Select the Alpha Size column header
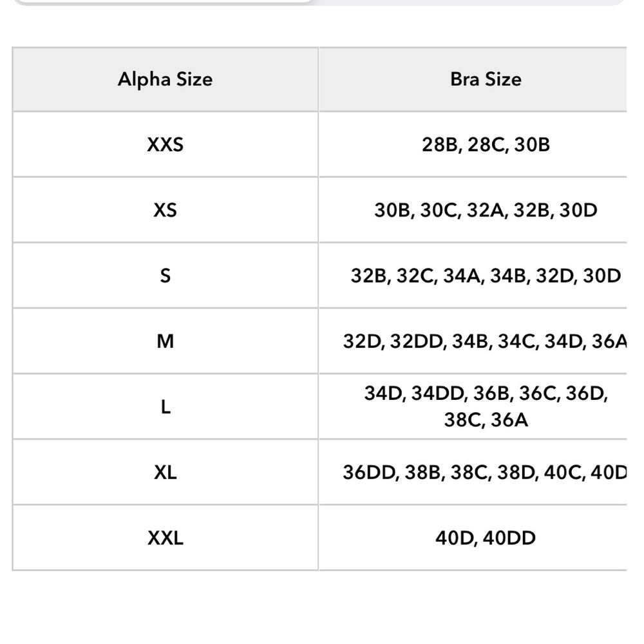 click(x=165, y=79)
